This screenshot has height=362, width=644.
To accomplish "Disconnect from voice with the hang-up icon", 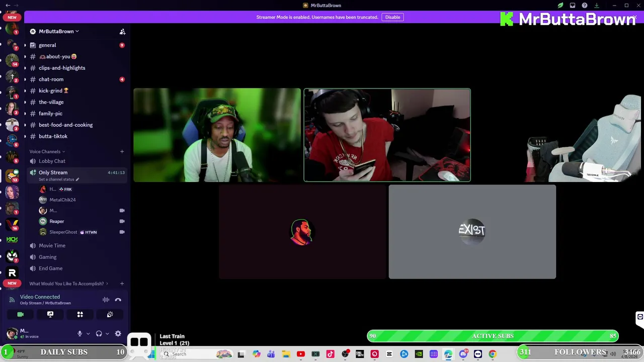I will 118,300.
